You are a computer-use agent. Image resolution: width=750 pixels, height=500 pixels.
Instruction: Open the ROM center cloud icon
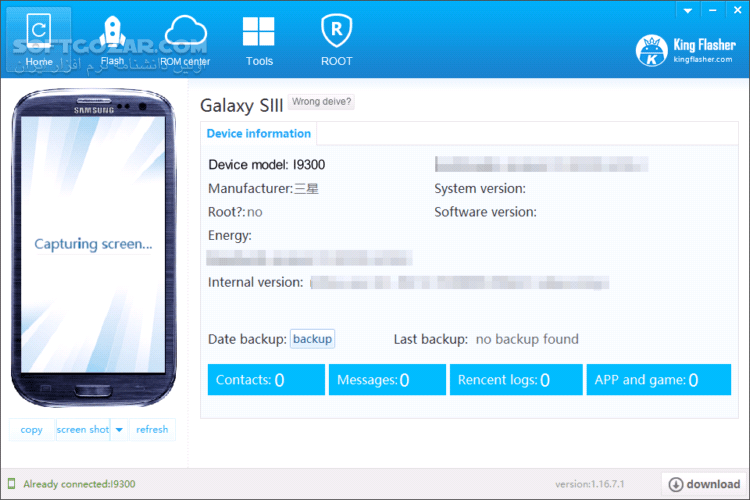pyautogui.click(x=185, y=40)
